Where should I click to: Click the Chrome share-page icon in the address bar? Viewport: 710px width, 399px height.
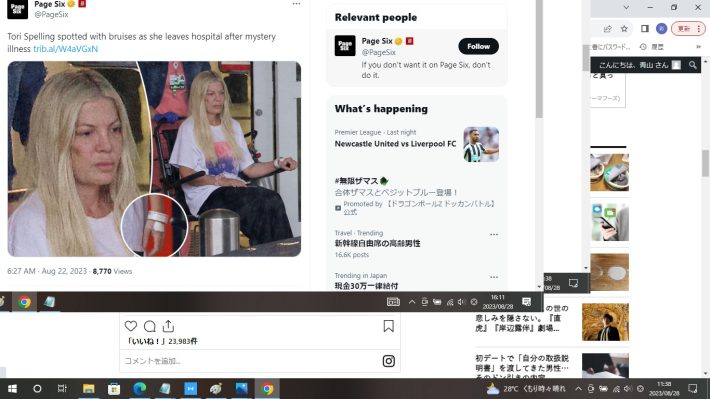tap(607, 29)
